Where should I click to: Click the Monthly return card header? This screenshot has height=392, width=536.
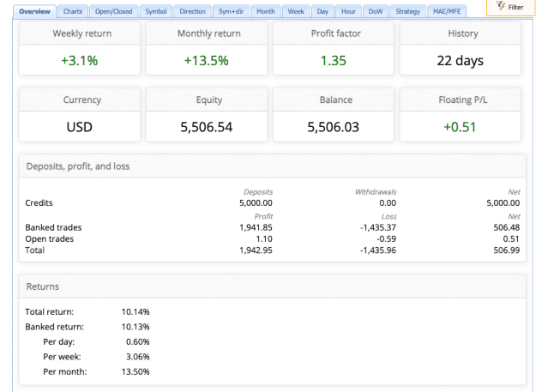coord(207,33)
